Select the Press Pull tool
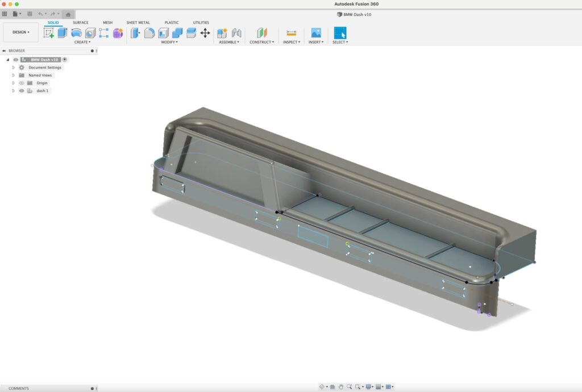 point(135,32)
